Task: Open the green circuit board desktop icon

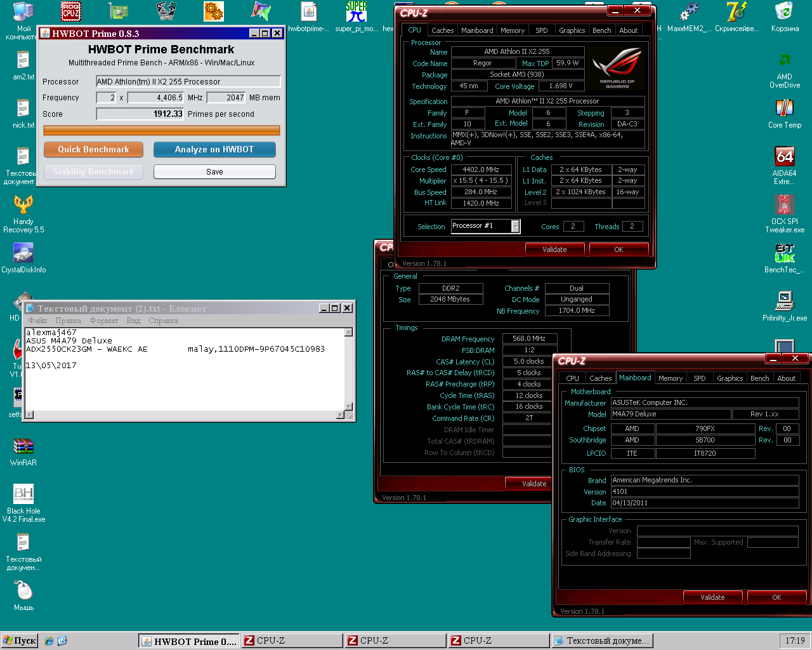Action: point(118,11)
